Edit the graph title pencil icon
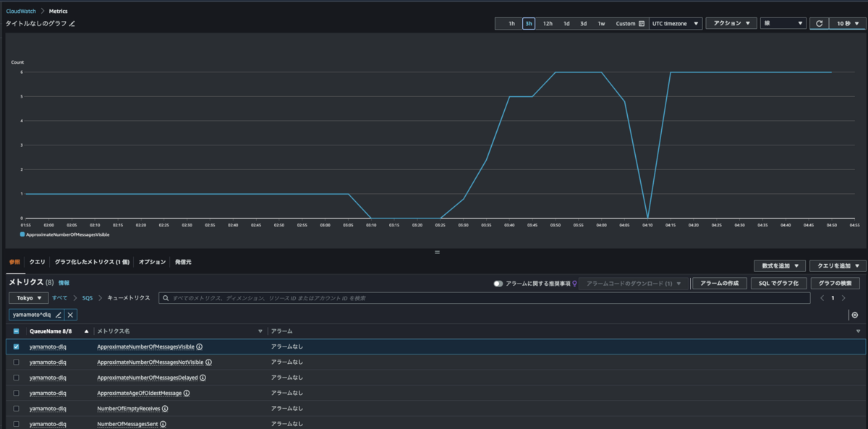This screenshot has height=429, width=868. tap(72, 24)
